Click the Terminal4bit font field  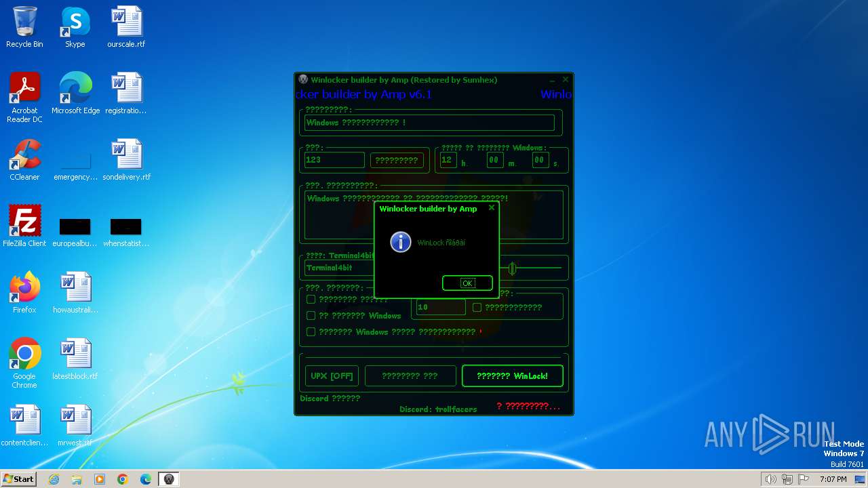click(x=340, y=268)
